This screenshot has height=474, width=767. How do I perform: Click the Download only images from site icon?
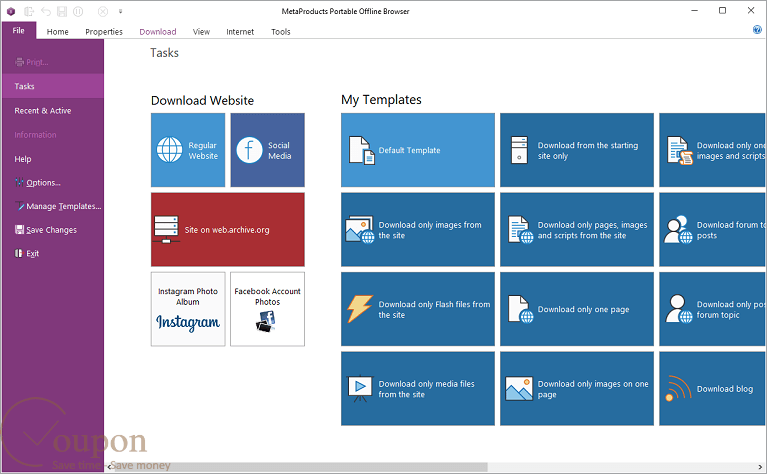pos(360,229)
